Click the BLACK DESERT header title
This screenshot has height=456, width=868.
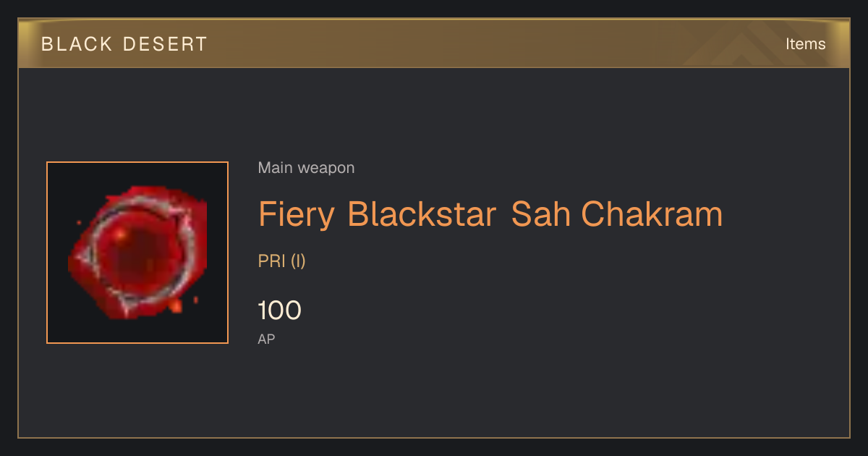[124, 44]
